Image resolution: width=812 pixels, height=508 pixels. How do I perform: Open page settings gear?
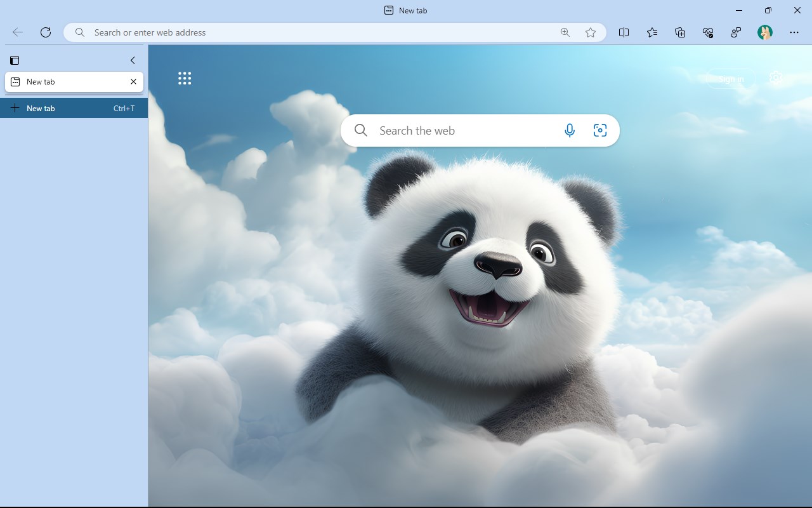tap(775, 78)
